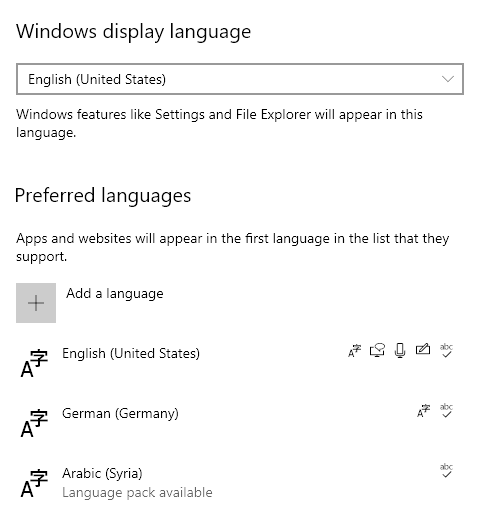The width and height of the screenshot is (479, 526).
Task: Click English speech recognition microphone icon
Action: (x=400, y=351)
